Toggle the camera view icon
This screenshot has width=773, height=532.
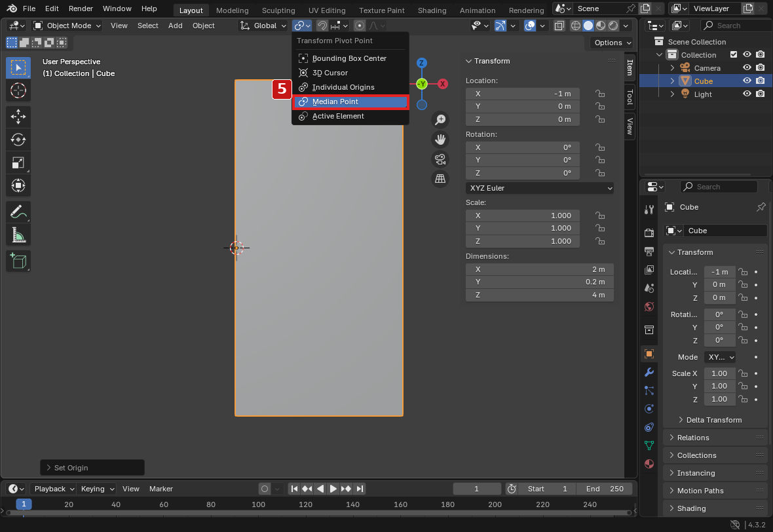[x=440, y=159]
